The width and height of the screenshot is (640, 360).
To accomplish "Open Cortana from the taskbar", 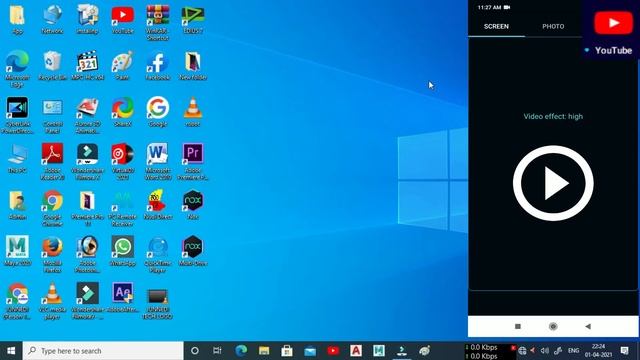I will (195, 351).
